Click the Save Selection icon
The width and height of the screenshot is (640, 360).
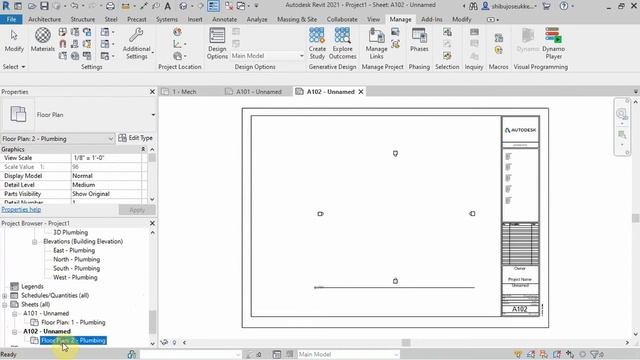[x=447, y=32]
